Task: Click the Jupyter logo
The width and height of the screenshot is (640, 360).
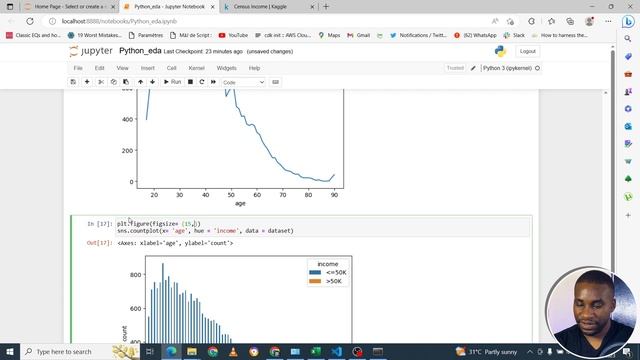Action: coord(91,51)
